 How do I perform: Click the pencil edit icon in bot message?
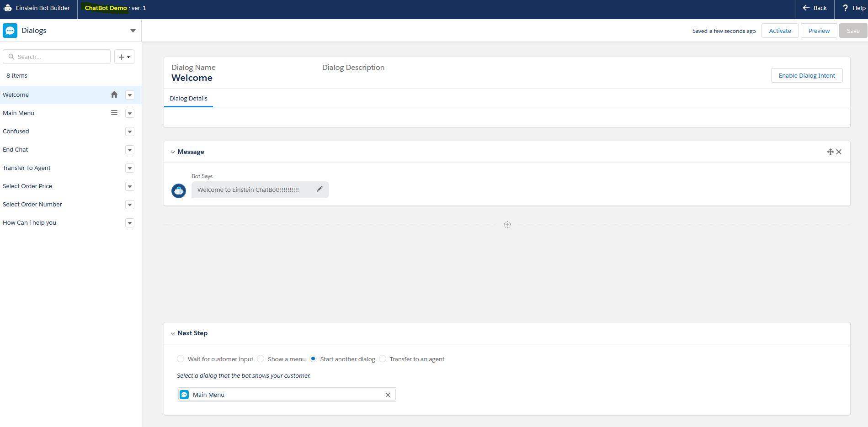coord(320,189)
